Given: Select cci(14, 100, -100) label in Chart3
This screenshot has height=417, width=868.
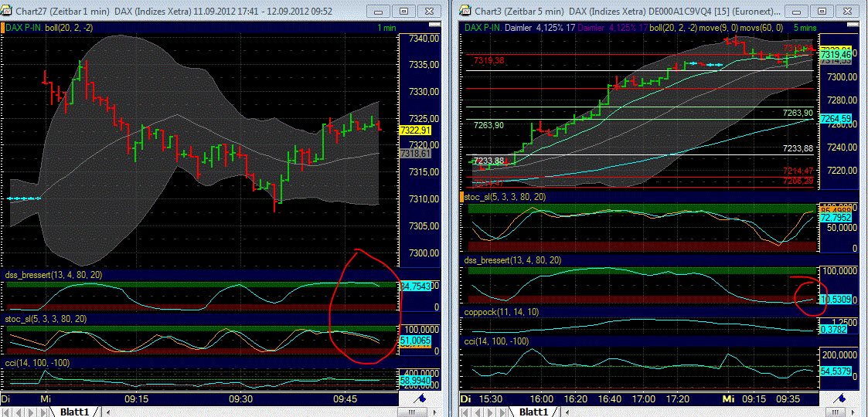Looking at the screenshot, I should tap(497, 341).
